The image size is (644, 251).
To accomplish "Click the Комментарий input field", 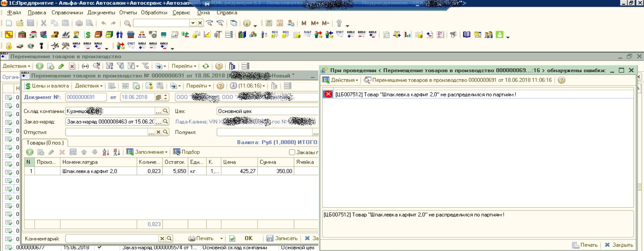I will point(112,238).
